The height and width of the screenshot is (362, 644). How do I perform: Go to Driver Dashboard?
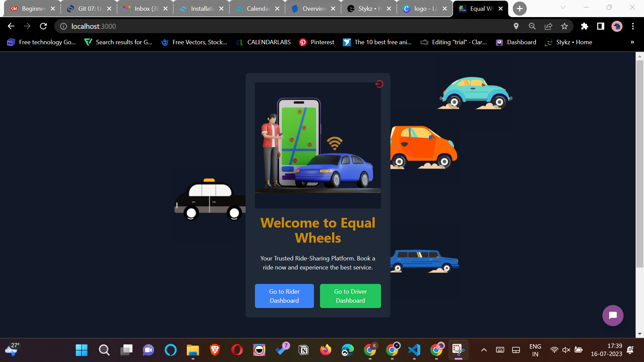point(350,296)
